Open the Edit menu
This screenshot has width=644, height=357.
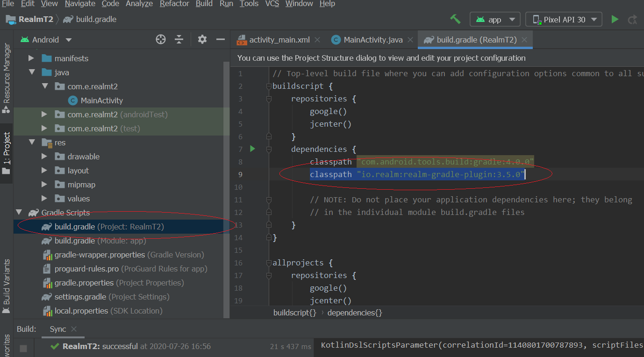pyautogui.click(x=28, y=4)
